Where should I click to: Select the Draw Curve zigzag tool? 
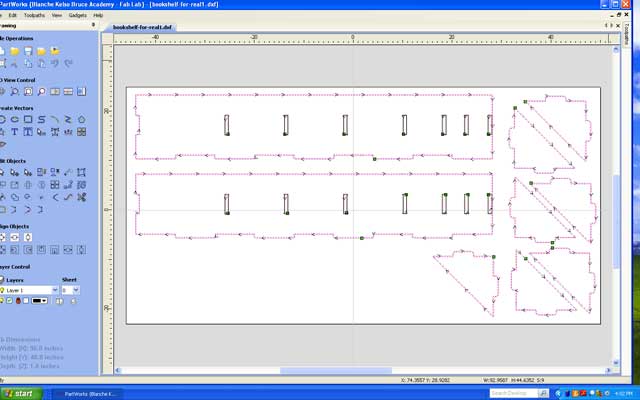68,119
